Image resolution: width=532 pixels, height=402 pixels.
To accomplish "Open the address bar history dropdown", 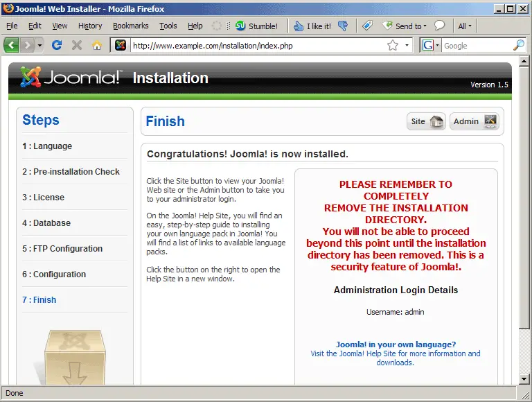I will click(x=407, y=45).
